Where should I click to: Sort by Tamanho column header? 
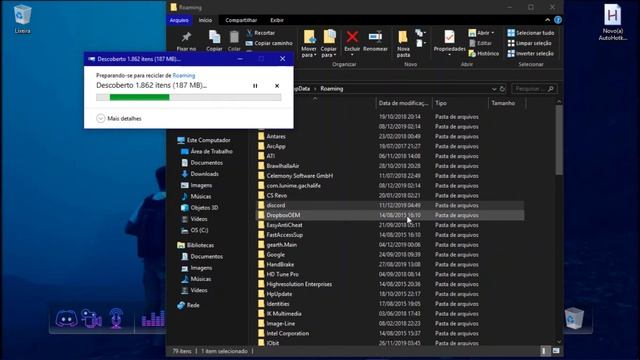coord(507,103)
